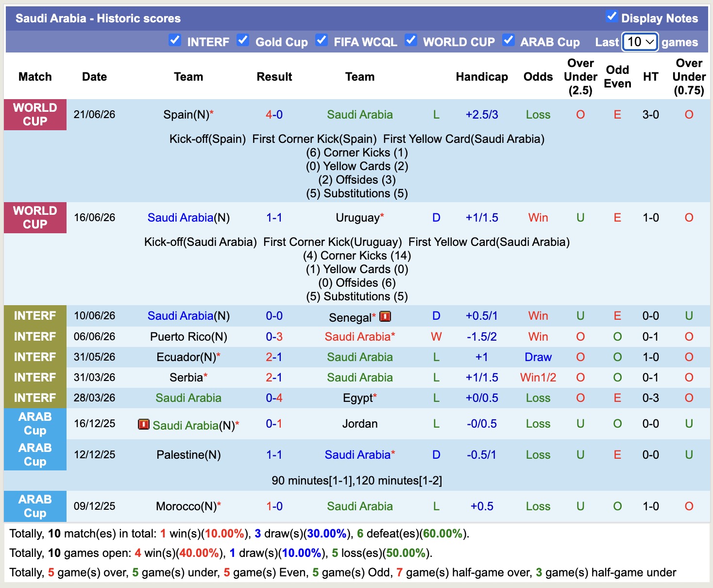Open Saudi Arabia(N) link in Senegal match
The height and width of the screenshot is (588, 713).
coord(188,316)
